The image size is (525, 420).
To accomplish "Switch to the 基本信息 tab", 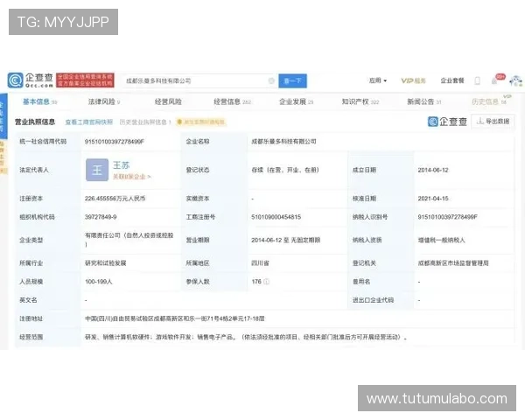I will pos(40,101).
